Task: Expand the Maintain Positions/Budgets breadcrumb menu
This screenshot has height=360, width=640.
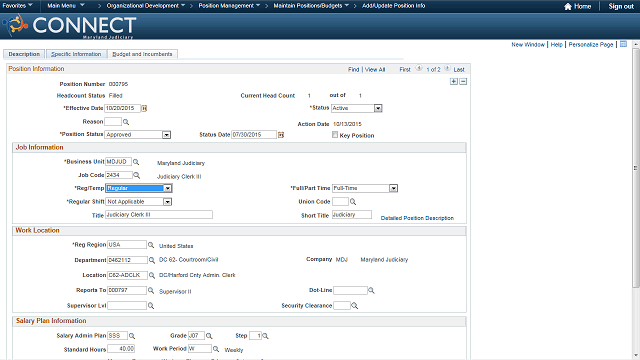Action: coord(311,6)
